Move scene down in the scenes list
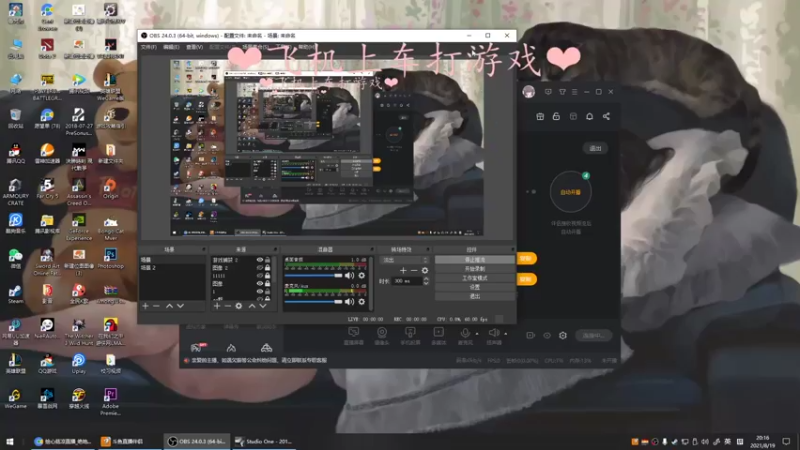This screenshot has height=450, width=800. (180, 306)
